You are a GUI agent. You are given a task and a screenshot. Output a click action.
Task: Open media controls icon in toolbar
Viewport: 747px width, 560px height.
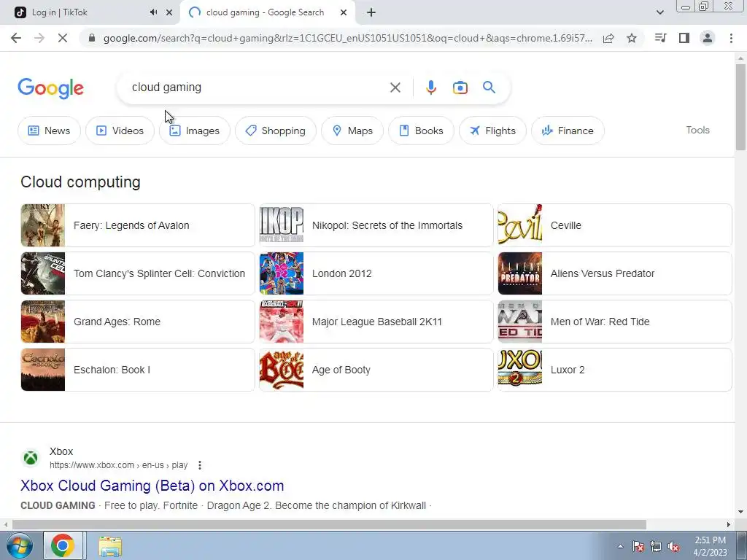pos(660,38)
